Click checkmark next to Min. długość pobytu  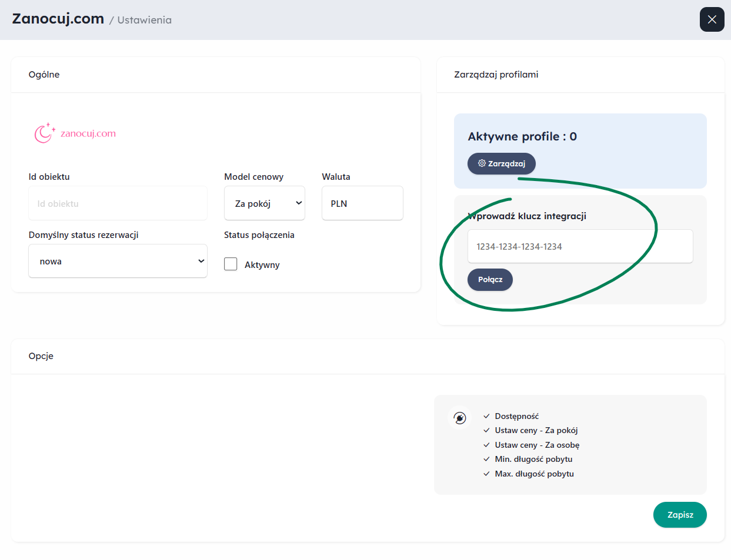pos(486,459)
